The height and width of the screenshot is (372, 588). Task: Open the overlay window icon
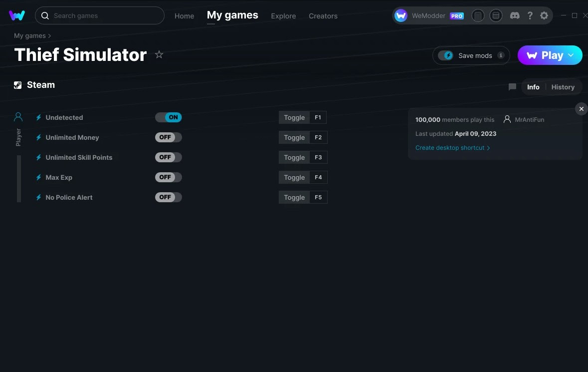click(x=496, y=15)
